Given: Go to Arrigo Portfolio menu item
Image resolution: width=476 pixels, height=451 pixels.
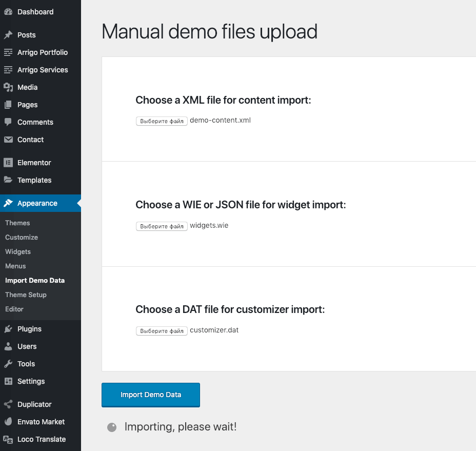Looking at the screenshot, I should coord(42,52).
